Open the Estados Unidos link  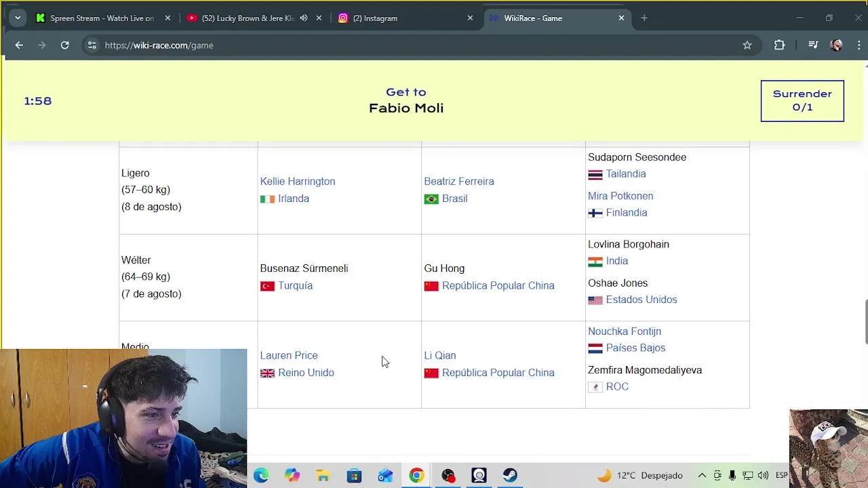(642, 300)
